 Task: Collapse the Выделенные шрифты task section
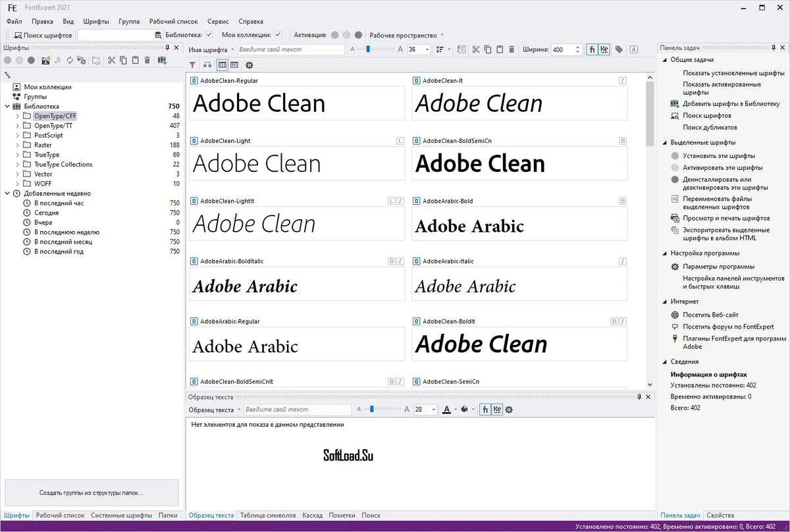[665, 142]
